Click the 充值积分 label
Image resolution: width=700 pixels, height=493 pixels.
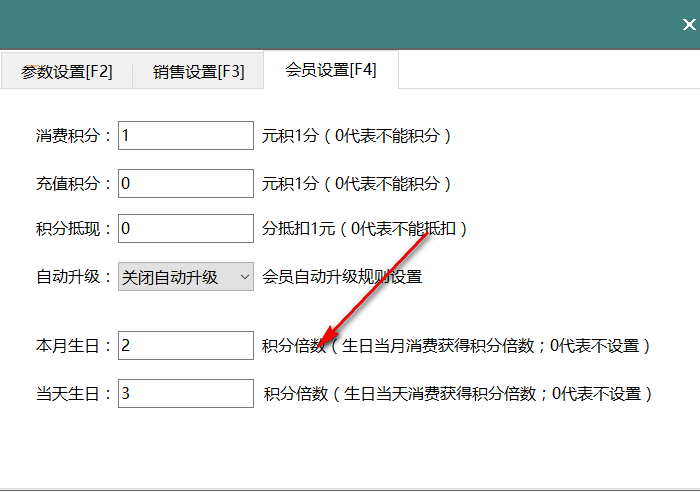pyautogui.click(x=73, y=183)
